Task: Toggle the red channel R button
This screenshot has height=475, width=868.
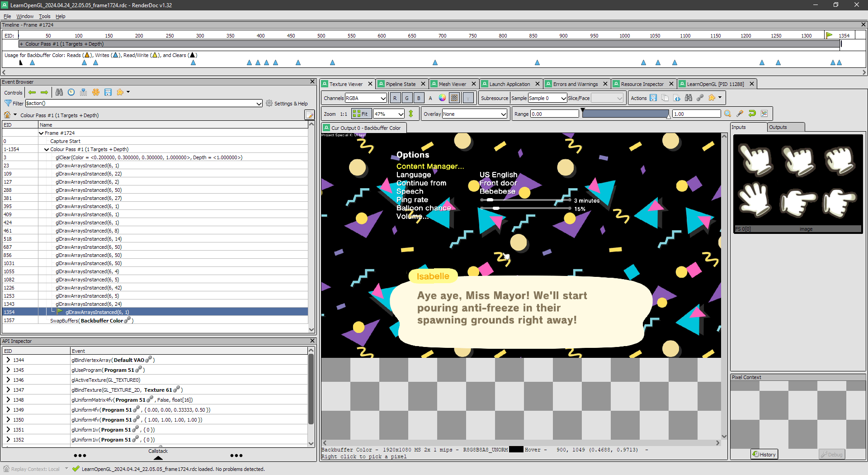Action: (395, 98)
